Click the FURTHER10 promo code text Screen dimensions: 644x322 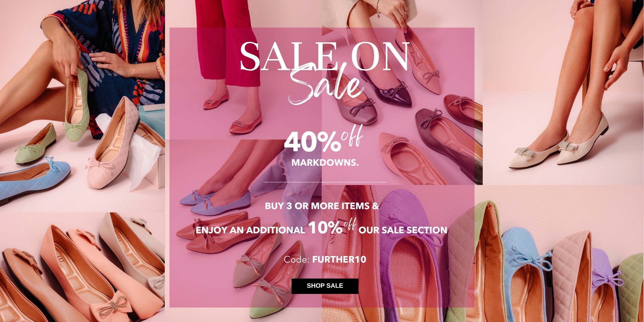click(x=339, y=260)
